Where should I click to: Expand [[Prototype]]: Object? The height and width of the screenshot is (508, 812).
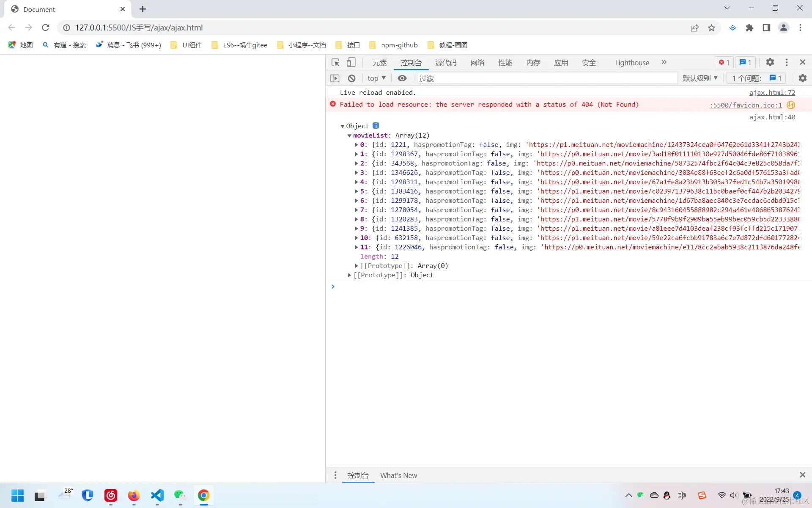(349, 275)
